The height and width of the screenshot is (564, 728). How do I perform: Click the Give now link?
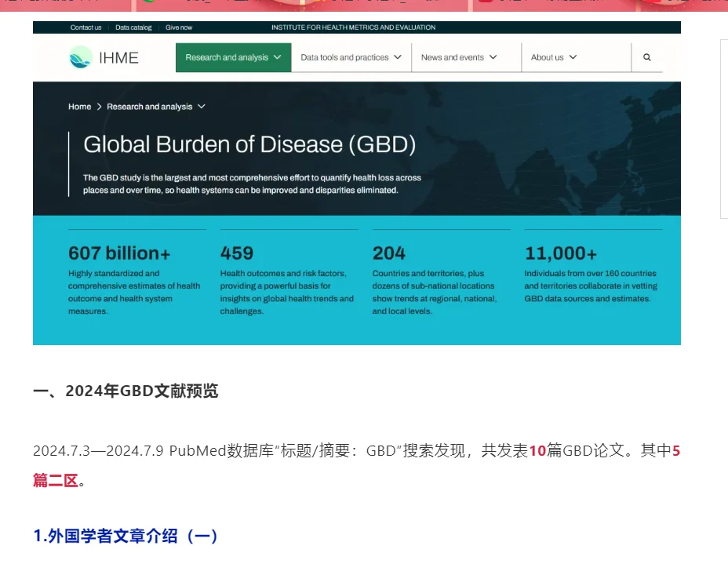[179, 27]
